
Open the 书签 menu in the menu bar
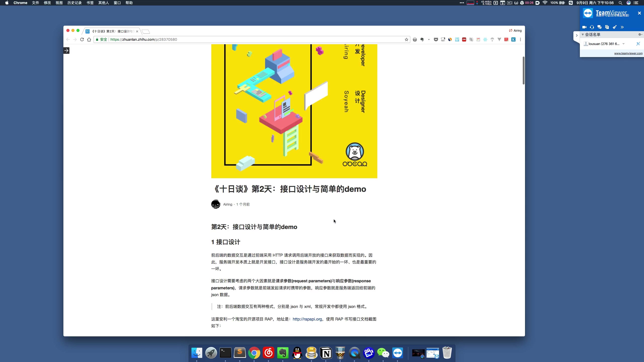pyautogui.click(x=90, y=3)
